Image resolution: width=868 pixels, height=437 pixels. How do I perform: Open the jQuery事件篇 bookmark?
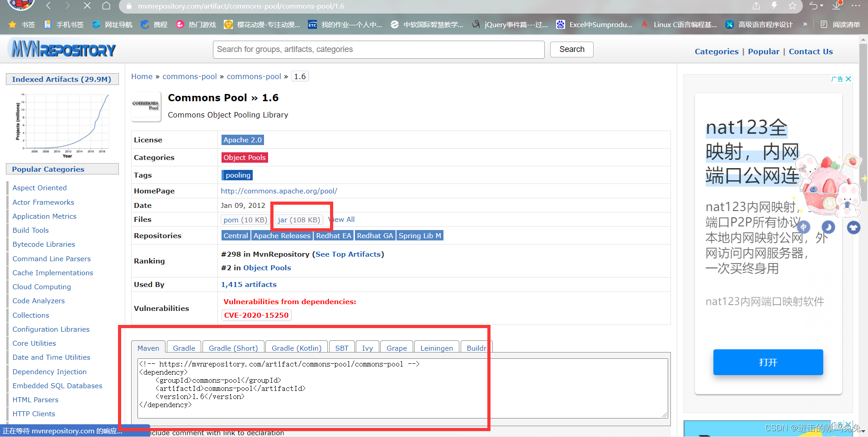(x=509, y=24)
